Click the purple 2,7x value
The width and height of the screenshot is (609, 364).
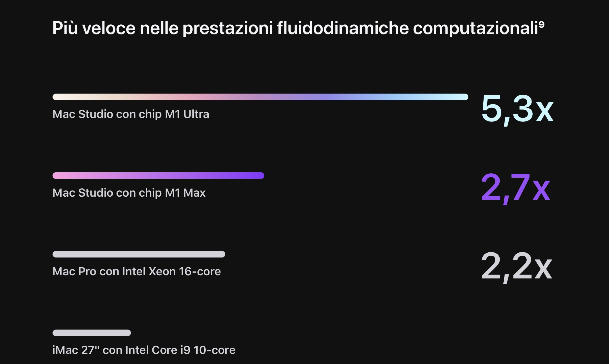515,188
